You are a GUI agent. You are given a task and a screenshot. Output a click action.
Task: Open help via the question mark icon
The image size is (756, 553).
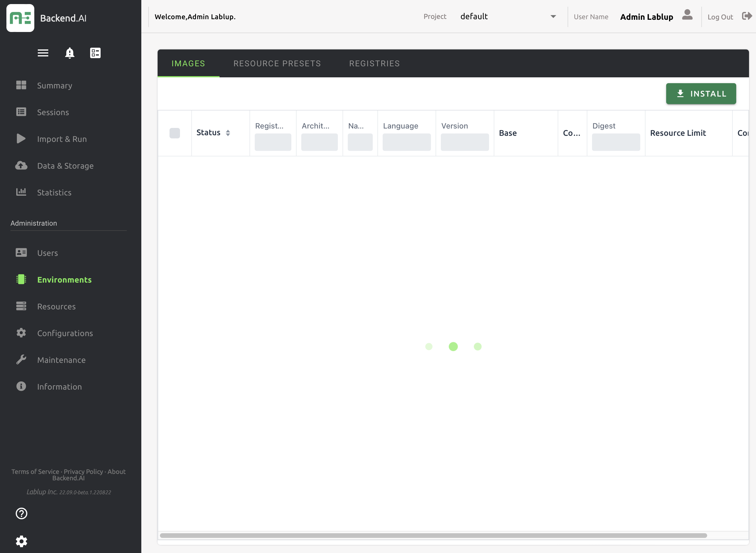pyautogui.click(x=22, y=513)
